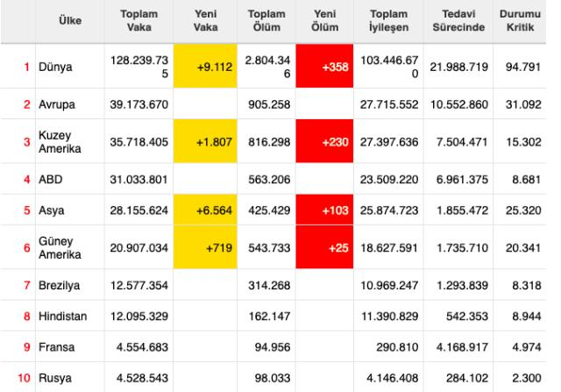Image resolution: width=561 pixels, height=392 pixels.
Task: Click the Rusya country name
Action: click(55, 378)
